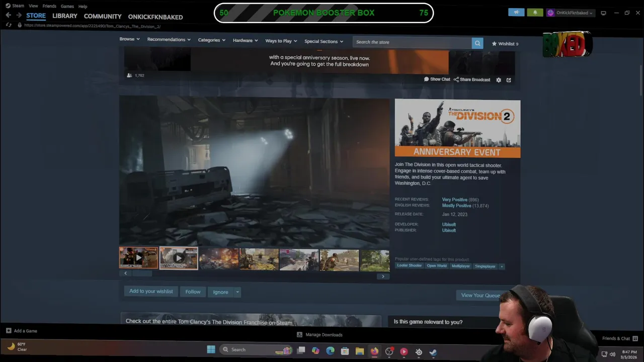
Task: Click Share Broadcast
Action: pyautogui.click(x=472, y=79)
